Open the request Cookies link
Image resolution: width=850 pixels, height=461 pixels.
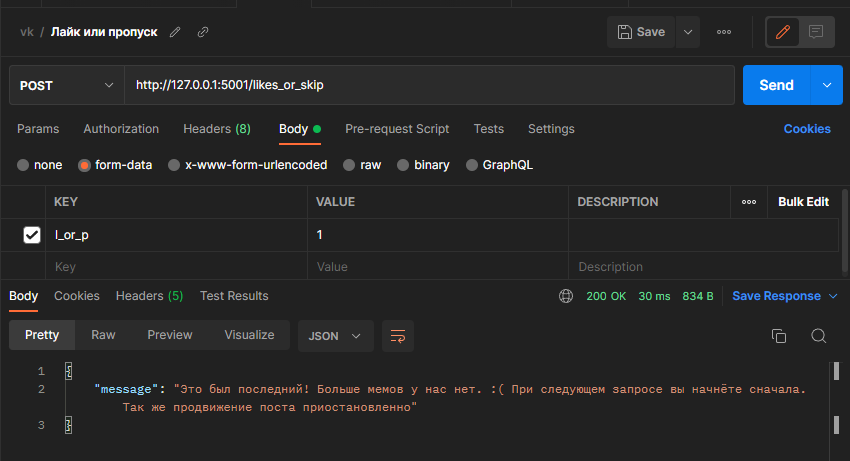[x=807, y=129]
